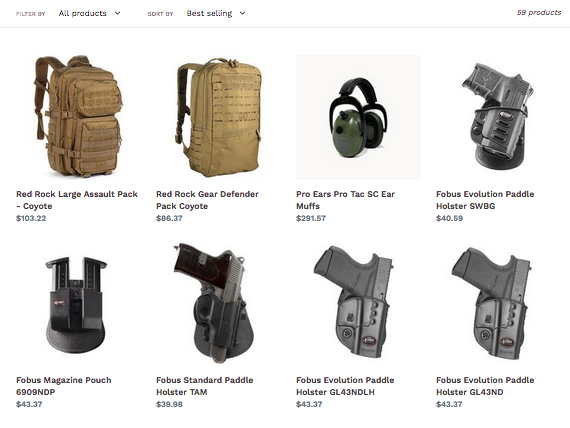This screenshot has width=570, height=428.
Task: Open Fobus Evolution Paddle Holster SWBG link
Action: coord(485,200)
